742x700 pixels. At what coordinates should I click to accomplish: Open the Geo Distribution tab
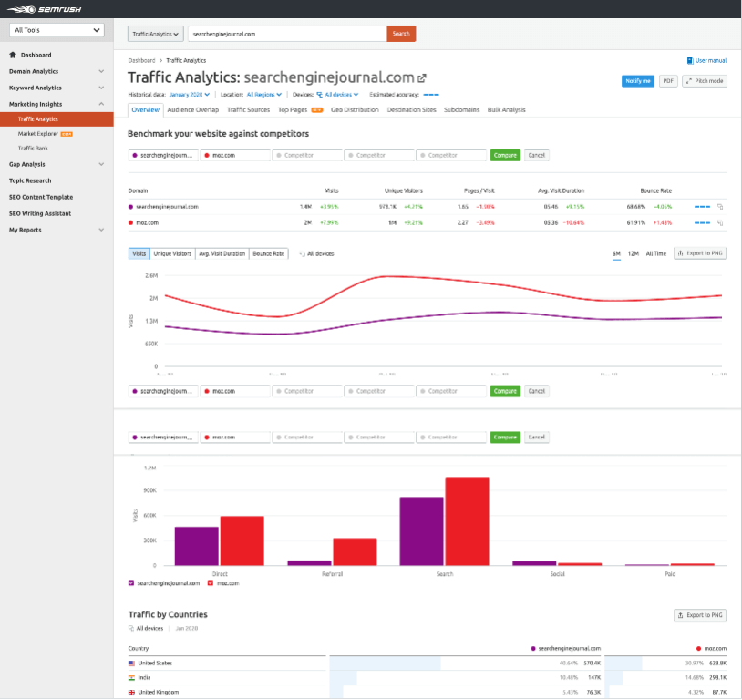(355, 110)
